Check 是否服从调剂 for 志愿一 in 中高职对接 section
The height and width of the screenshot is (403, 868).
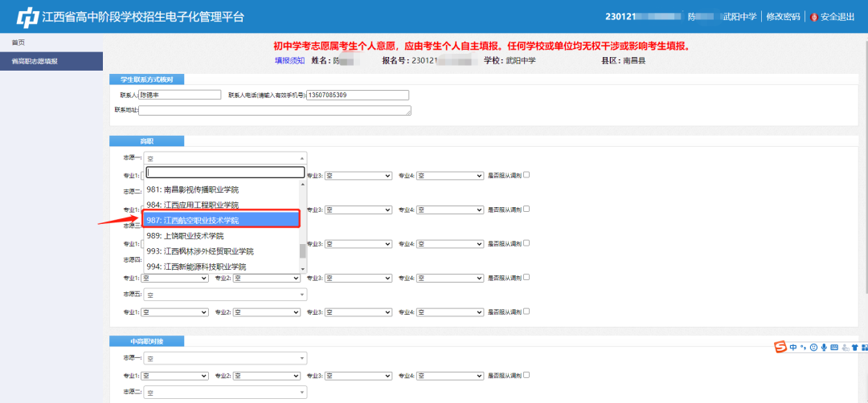[526, 375]
